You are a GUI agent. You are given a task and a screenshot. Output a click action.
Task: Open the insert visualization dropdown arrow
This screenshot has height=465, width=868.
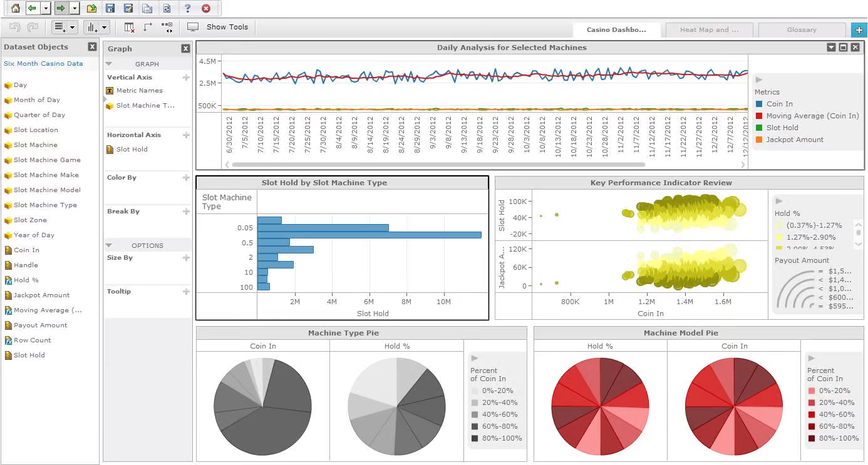click(104, 28)
